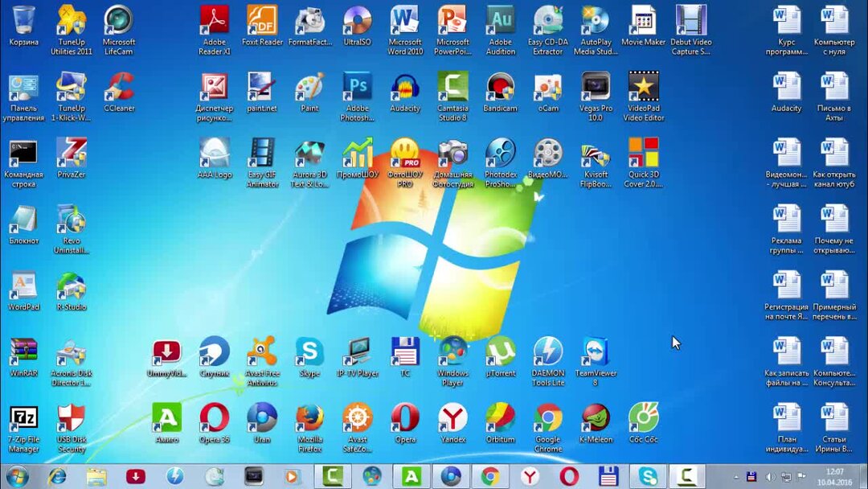Click the TeamViewer 8 shortcut
This screenshot has height=489, width=868.
[x=596, y=362]
